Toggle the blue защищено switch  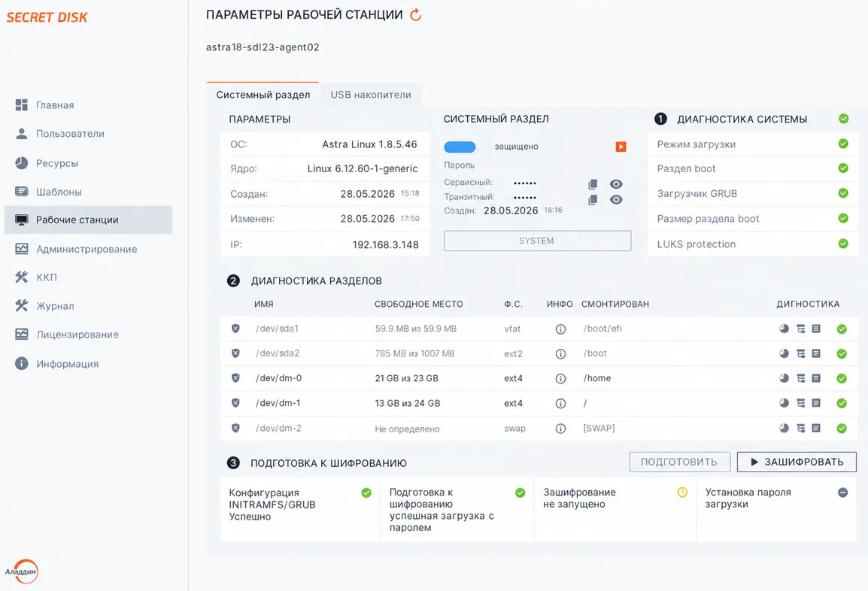tap(460, 147)
